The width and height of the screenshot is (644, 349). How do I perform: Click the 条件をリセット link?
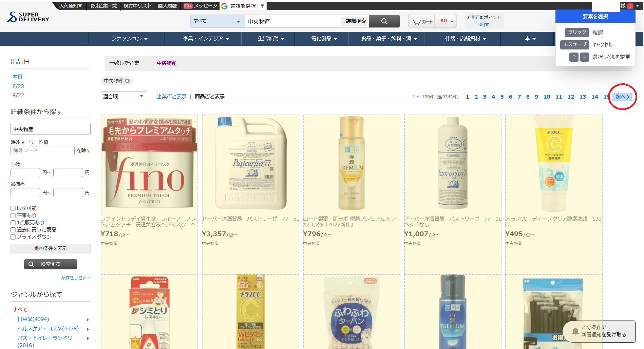(x=76, y=278)
